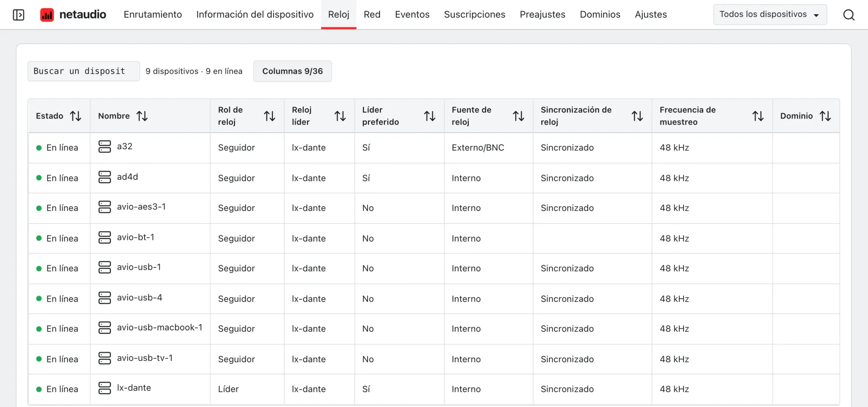Click the Columnas 9/36 button
The height and width of the screenshot is (407, 868).
(x=293, y=71)
